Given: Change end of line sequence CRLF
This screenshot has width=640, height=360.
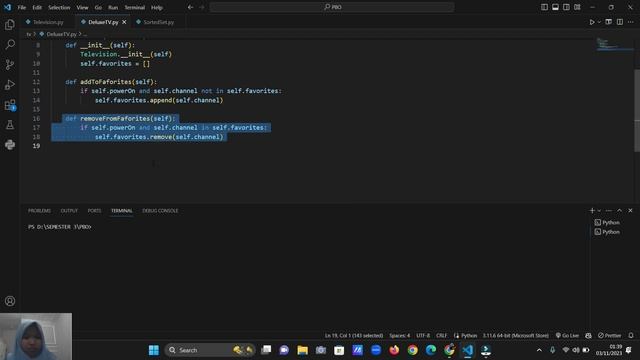Looking at the screenshot, I should pos(441,336).
